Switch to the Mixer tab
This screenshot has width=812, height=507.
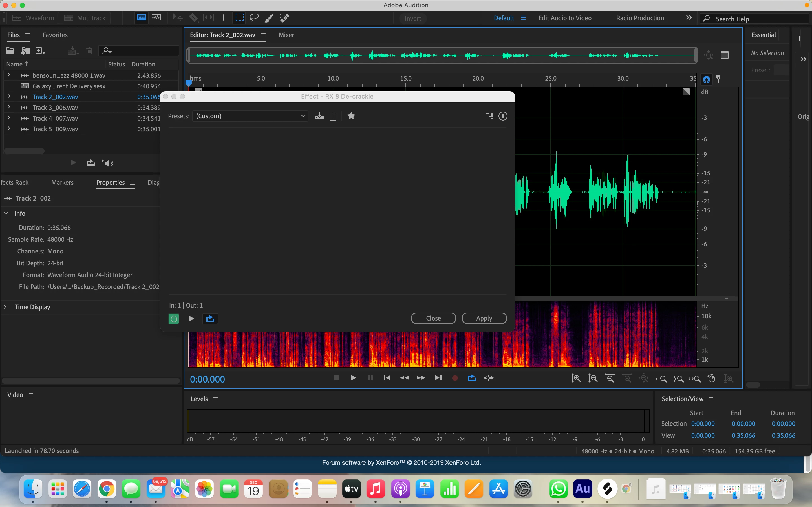tap(286, 35)
